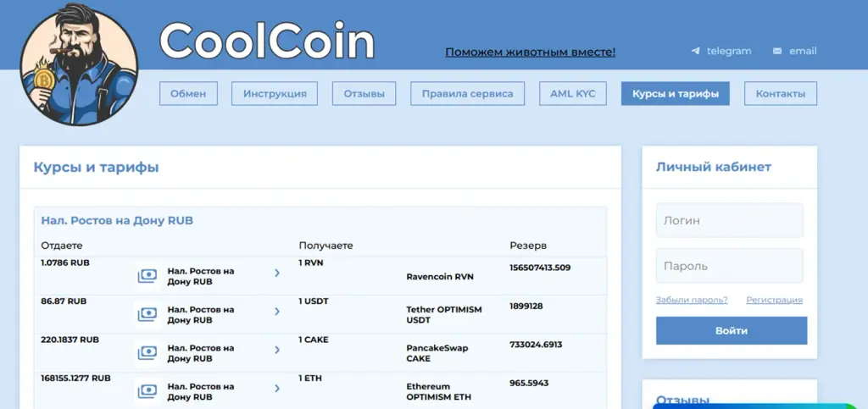Click cash icon in 1.0786 RUB row
Screen dimensions: 868x409
(147, 276)
